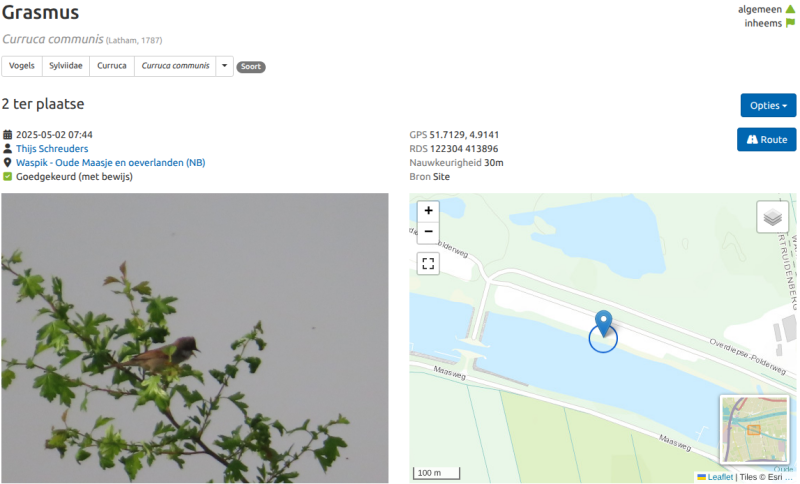Viewport: 800px width, 484px height.
Task: Select Sylviidae in the breadcrumb
Action: click(x=66, y=66)
